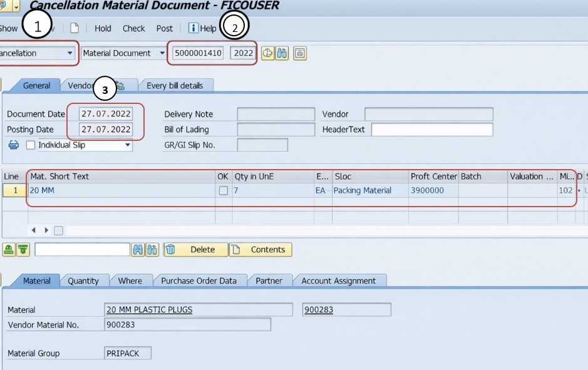588x370 pixels.
Task: Switch to the Every bill details tab
Action: coord(174,86)
